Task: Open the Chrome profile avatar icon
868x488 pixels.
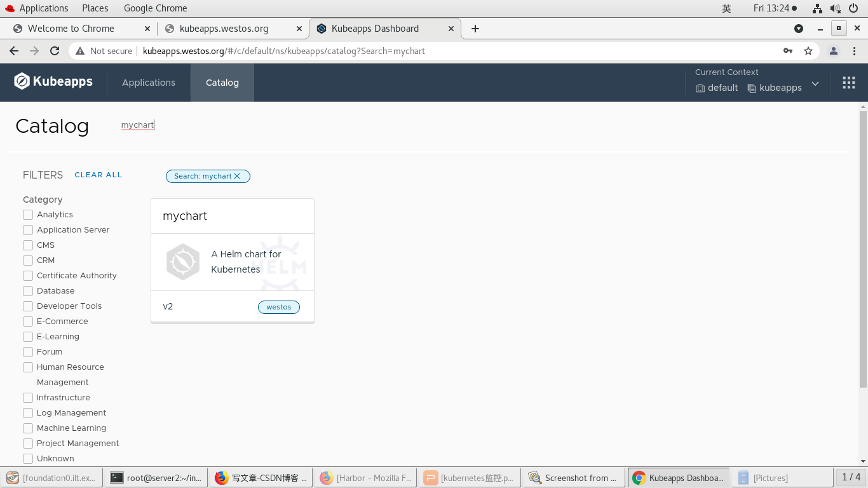Action: click(x=834, y=51)
